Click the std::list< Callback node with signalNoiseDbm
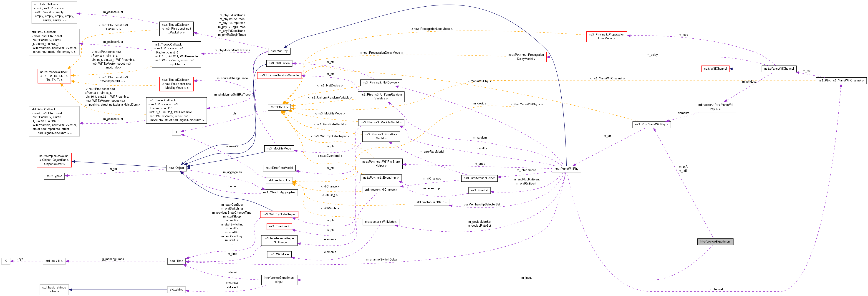This screenshot has width=868, height=296. tap(54, 121)
